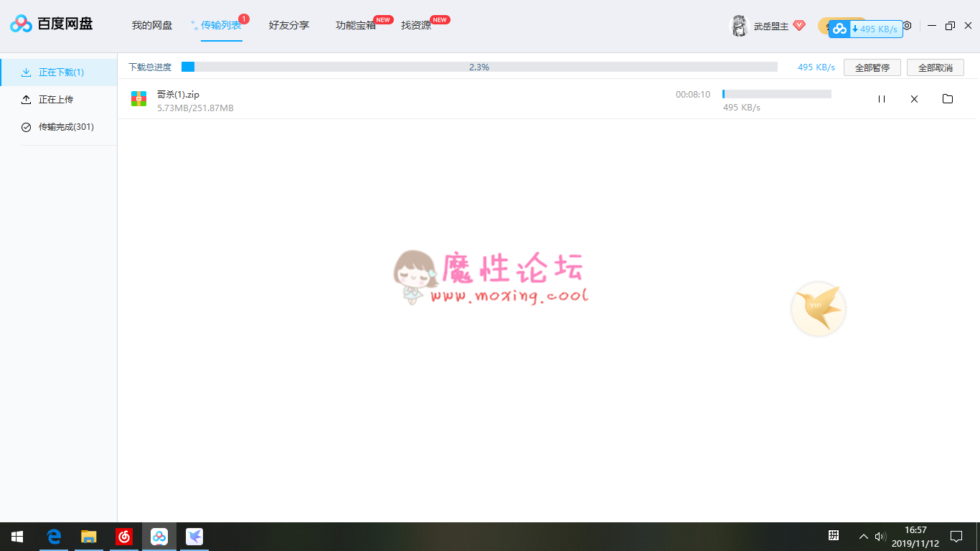Click the volume speaker tray icon
The width and height of the screenshot is (980, 551).
tap(880, 537)
